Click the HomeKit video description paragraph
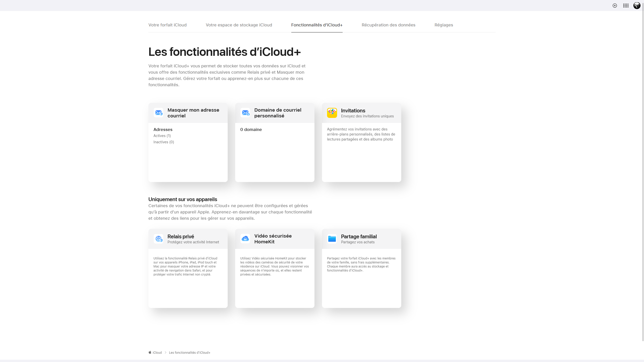The image size is (644, 362). coord(274,266)
